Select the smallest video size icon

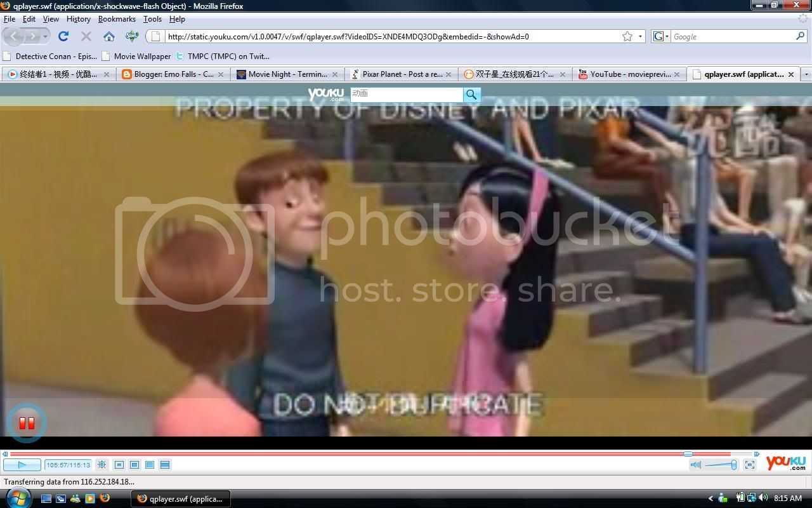click(x=119, y=465)
